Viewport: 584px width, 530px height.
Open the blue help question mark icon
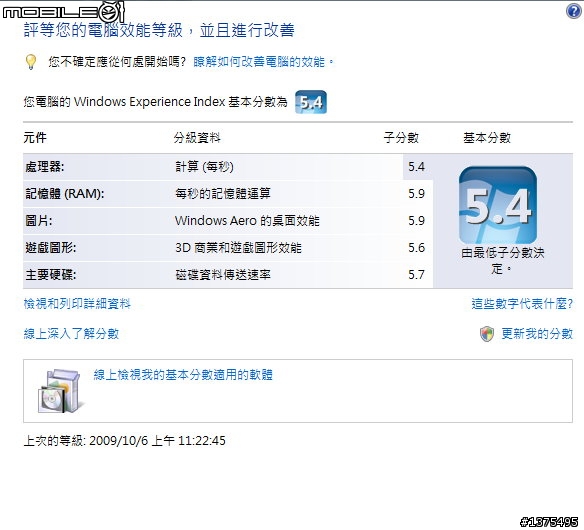tap(574, 11)
